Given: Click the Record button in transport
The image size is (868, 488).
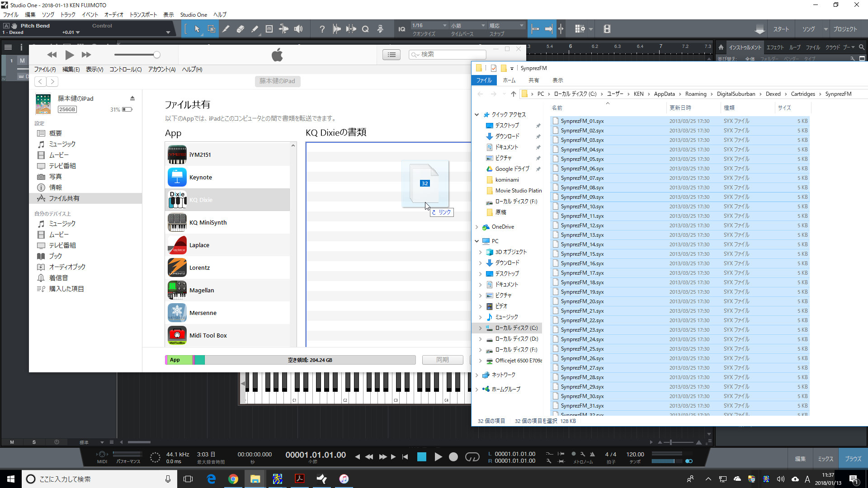Looking at the screenshot, I should 453,457.
